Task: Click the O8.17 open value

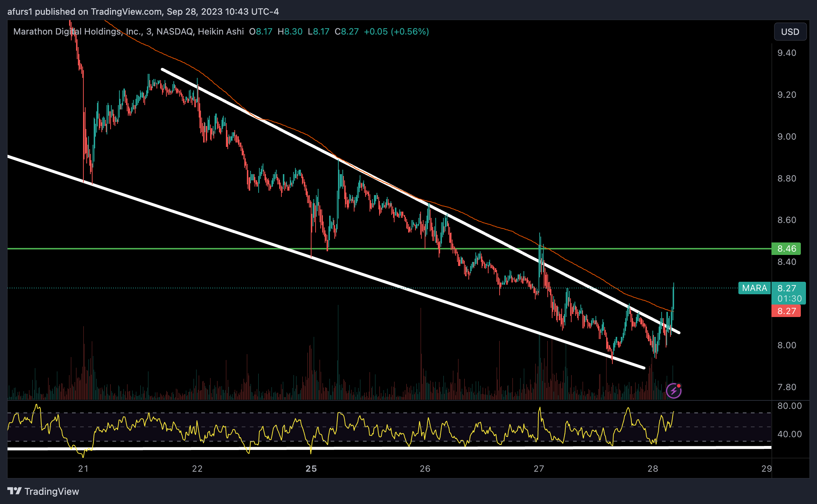Action: pos(261,32)
